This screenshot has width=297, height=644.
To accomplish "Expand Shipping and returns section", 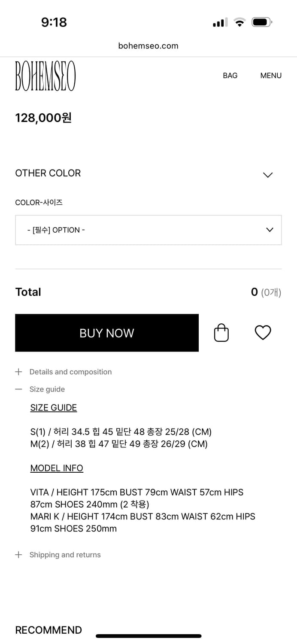I will 65,555.
